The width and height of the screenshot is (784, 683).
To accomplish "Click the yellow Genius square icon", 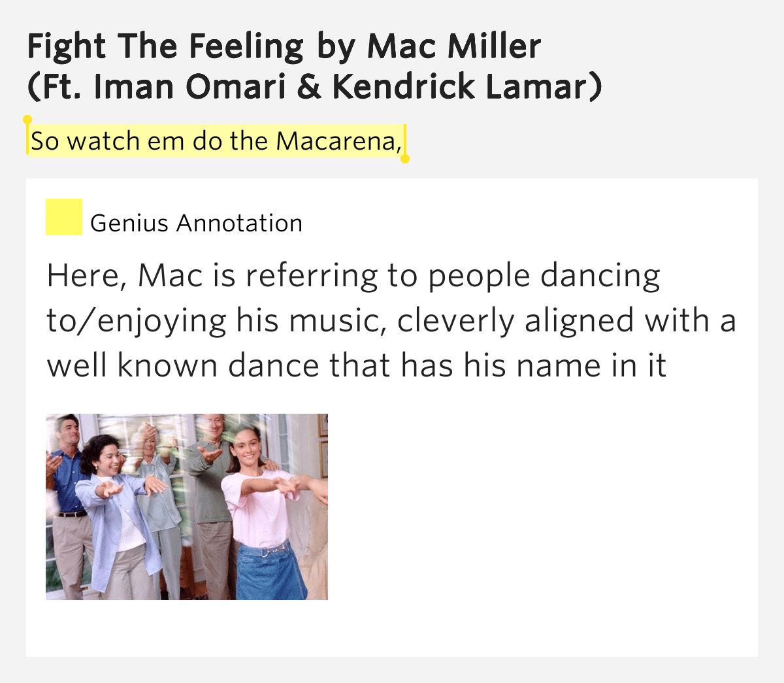I will [64, 217].
